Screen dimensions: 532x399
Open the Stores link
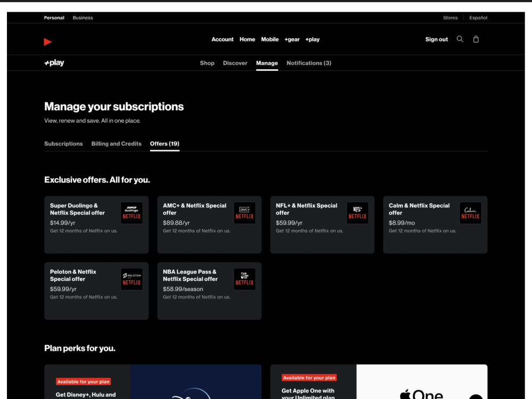[x=450, y=18]
